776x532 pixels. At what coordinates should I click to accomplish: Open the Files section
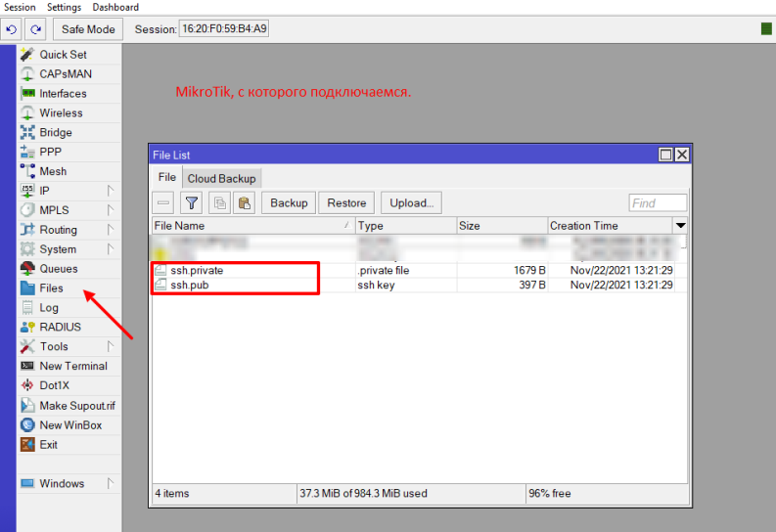(x=69, y=288)
